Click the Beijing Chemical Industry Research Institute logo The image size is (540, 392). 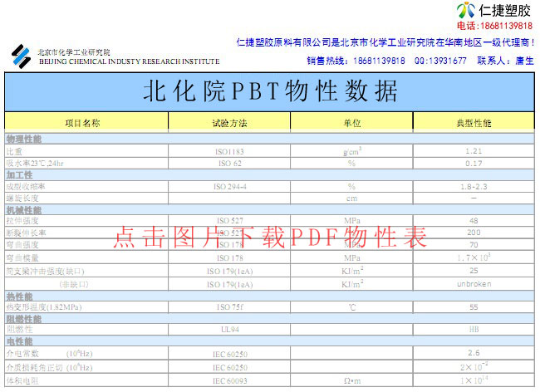pos(22,56)
